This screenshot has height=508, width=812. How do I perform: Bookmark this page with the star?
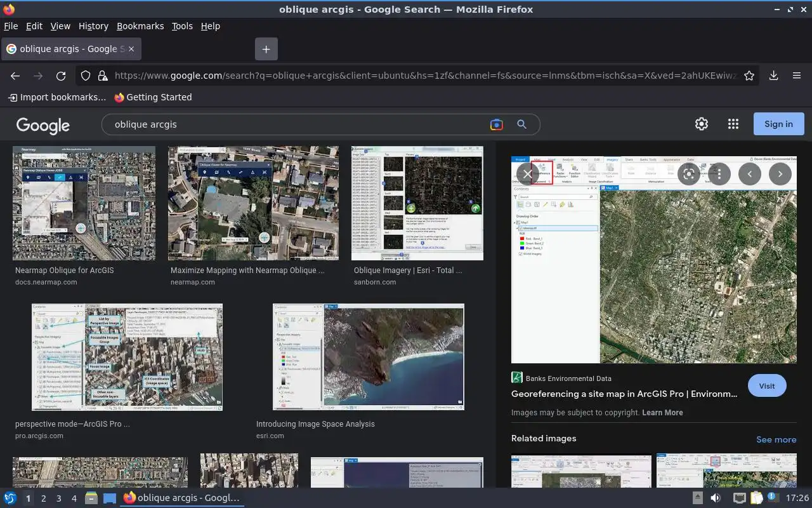[x=749, y=76]
